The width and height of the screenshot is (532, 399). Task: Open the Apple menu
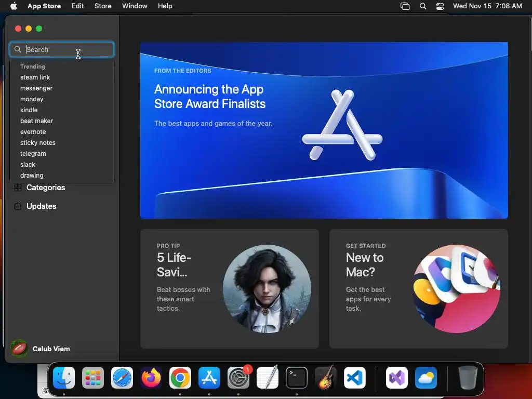[14, 6]
